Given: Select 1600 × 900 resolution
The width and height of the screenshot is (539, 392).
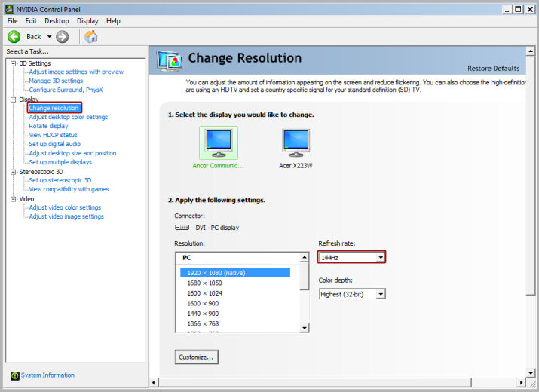Looking at the screenshot, I should (203, 303).
